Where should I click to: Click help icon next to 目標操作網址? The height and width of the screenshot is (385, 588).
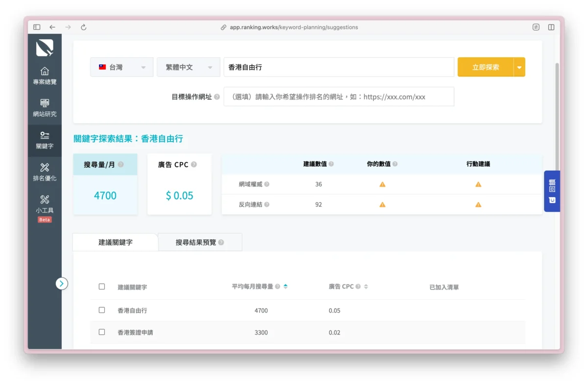(x=217, y=97)
